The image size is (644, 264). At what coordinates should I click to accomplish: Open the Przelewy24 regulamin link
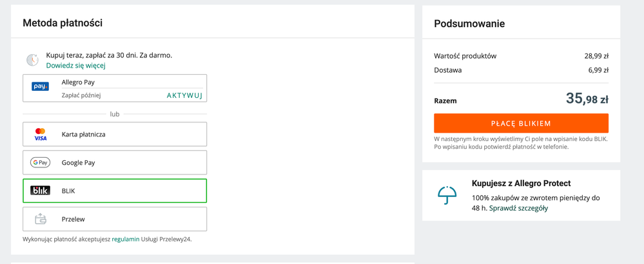point(125,239)
